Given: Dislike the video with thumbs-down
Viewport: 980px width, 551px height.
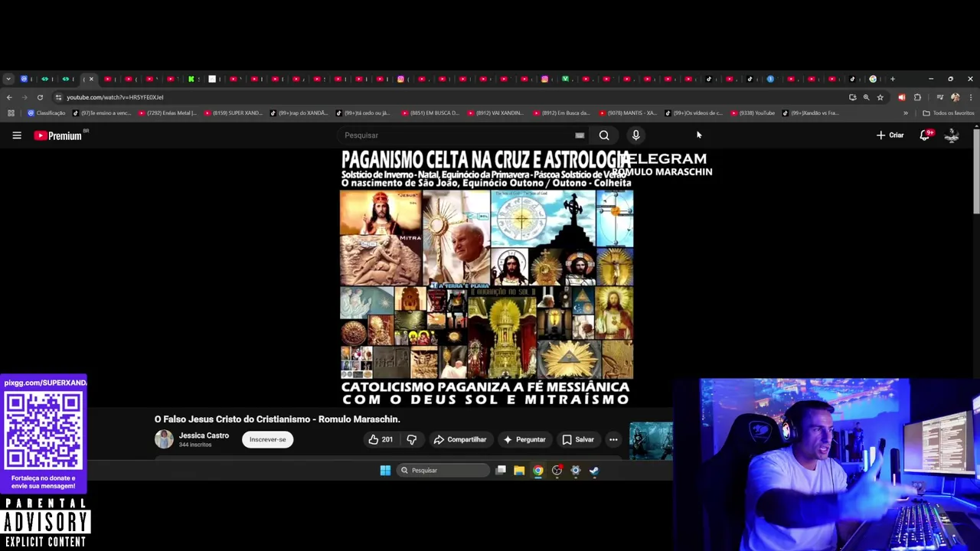Looking at the screenshot, I should [x=412, y=440].
